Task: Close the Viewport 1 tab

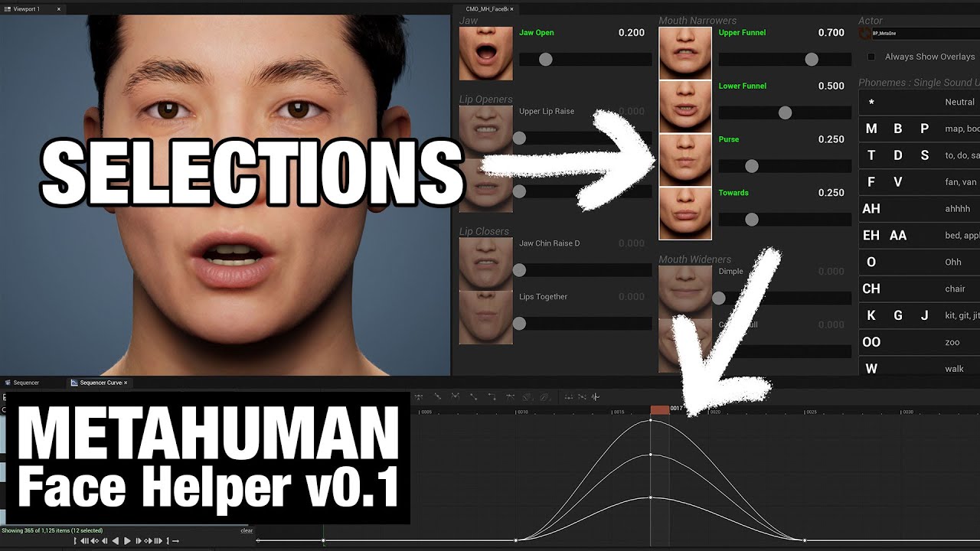Action: (x=58, y=9)
